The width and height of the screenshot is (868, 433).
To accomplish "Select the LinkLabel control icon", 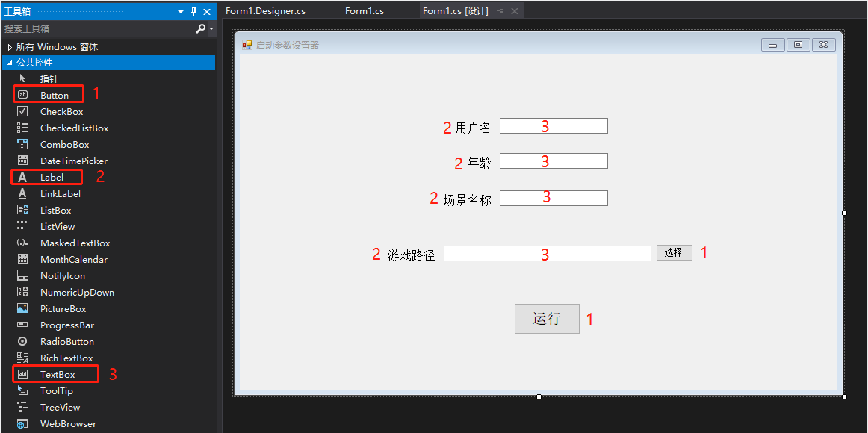I will point(22,193).
